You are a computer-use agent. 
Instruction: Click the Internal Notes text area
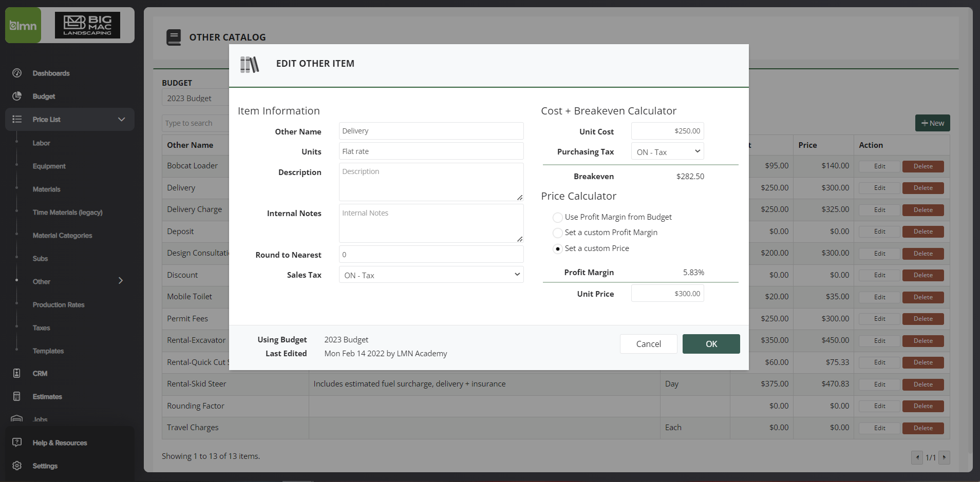(x=431, y=223)
